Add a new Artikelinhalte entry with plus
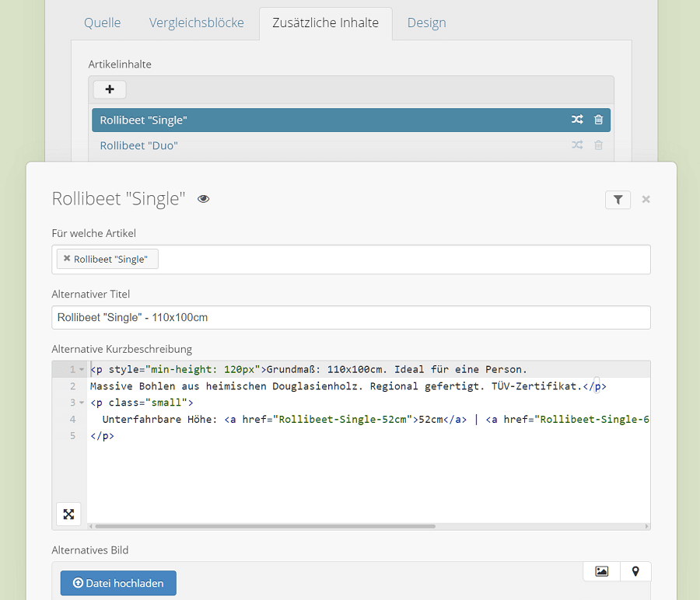This screenshot has width=700, height=600. pyautogui.click(x=110, y=89)
